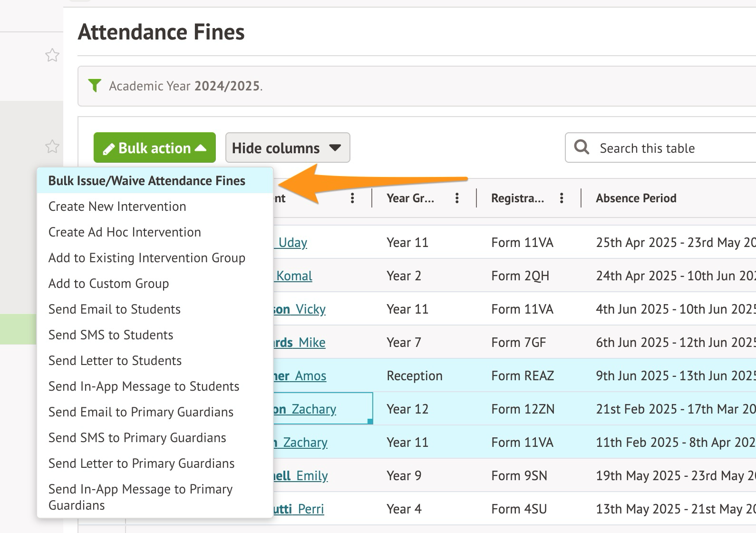Open student link ending in Amos
The image size is (756, 533).
click(310, 376)
